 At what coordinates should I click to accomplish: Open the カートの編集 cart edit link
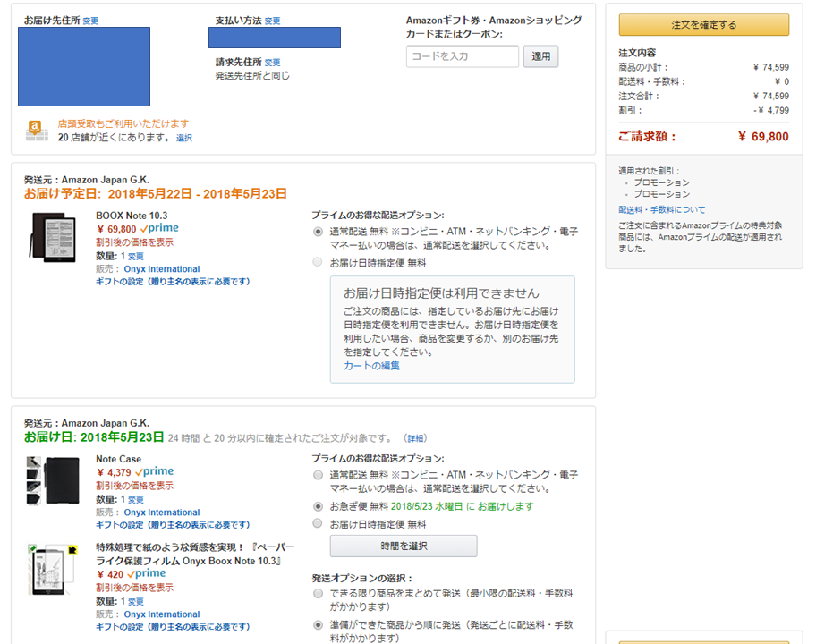point(371,366)
